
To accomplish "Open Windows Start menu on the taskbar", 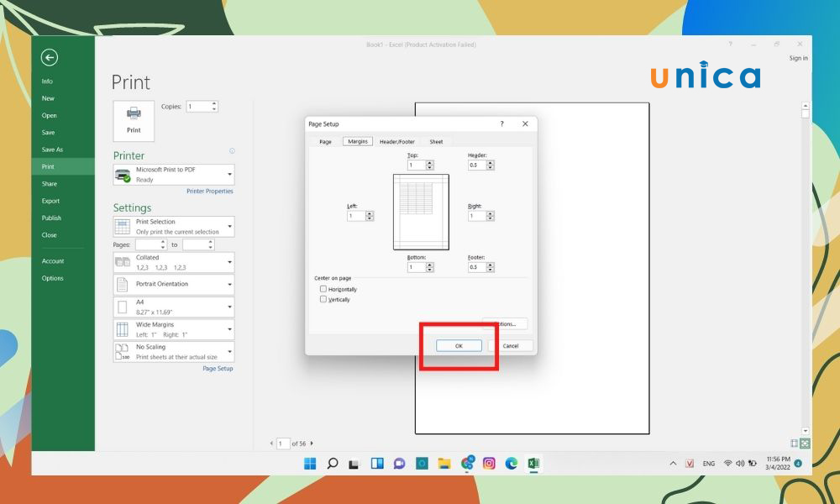I will 310,464.
